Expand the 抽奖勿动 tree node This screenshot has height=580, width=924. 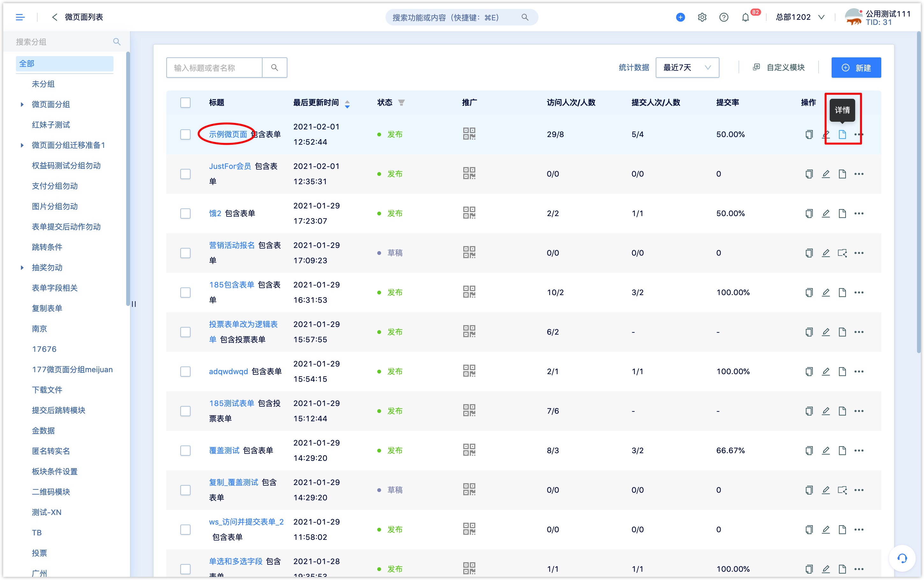[22, 267]
